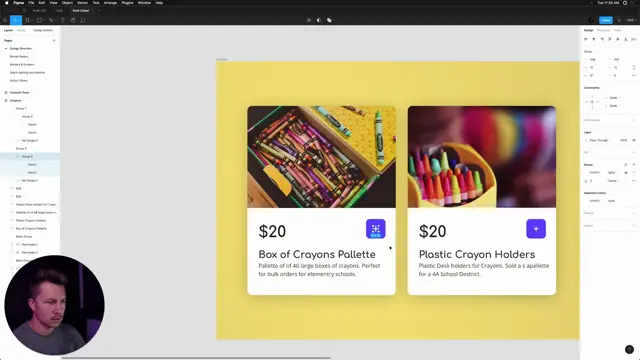Click the Apple menu icon
This screenshot has height=360, width=640.
(7, 2)
